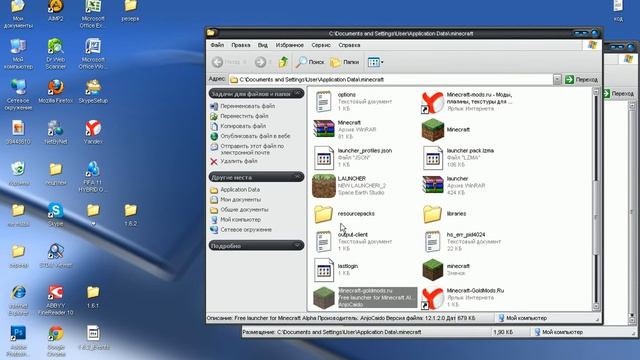Image resolution: width=640 pixels, height=360 pixels.
Task: Go to Мой компьютер in side panel
Action: pos(240,220)
